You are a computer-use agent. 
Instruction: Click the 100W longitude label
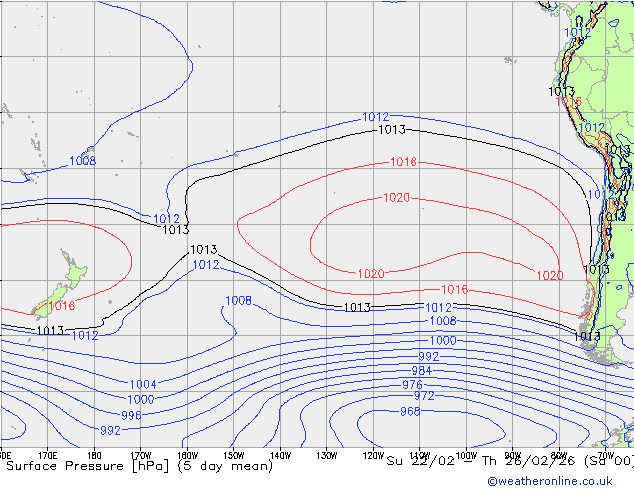[466, 456]
